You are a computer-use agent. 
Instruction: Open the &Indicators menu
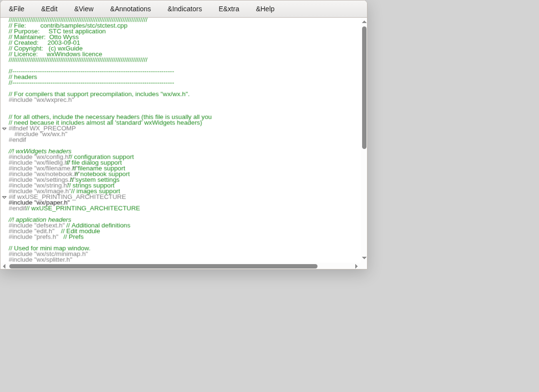tap(185, 9)
